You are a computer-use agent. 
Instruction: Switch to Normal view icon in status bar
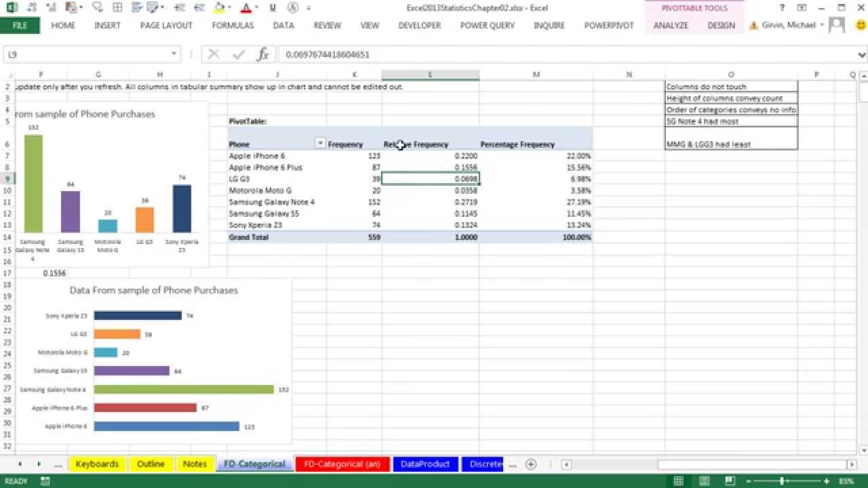[x=678, y=481]
